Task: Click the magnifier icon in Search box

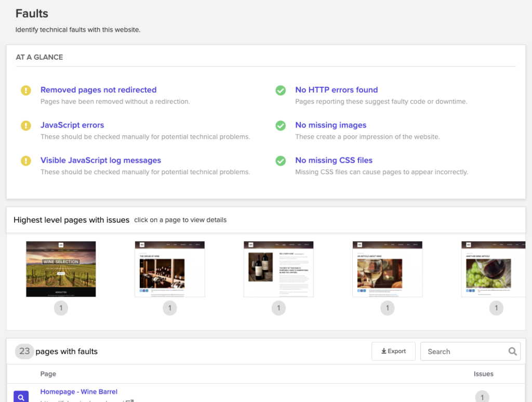Action: [x=512, y=352]
